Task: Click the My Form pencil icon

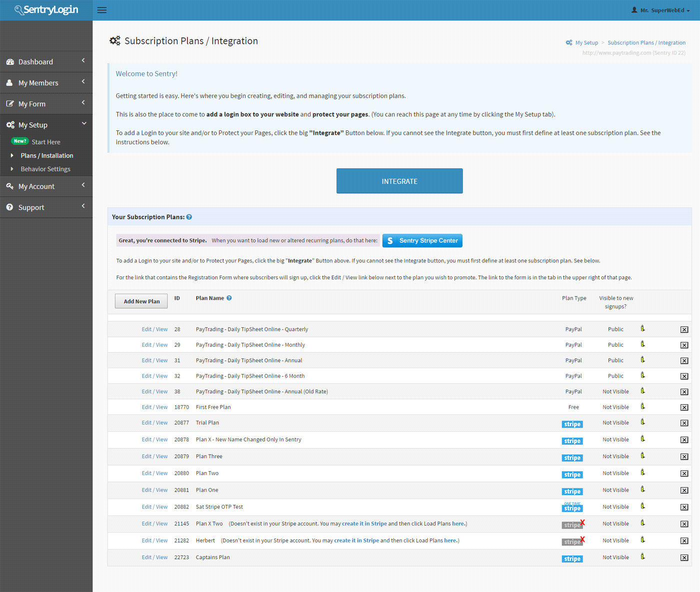Action: pyautogui.click(x=10, y=104)
